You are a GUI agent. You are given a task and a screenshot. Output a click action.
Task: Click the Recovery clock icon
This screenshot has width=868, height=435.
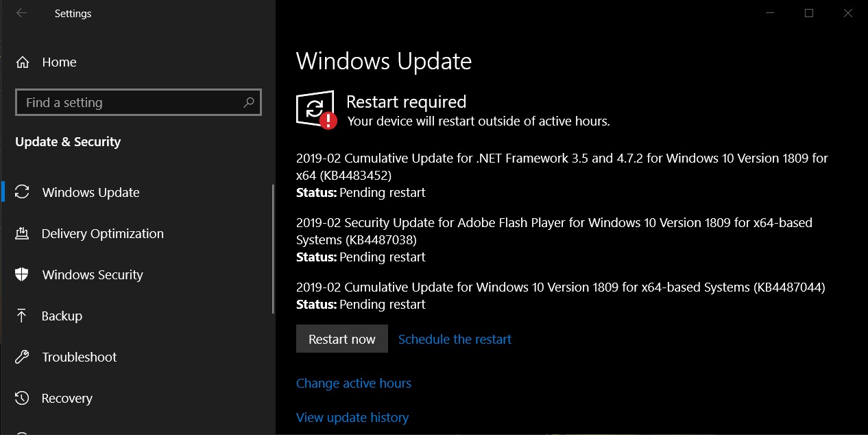click(x=22, y=398)
